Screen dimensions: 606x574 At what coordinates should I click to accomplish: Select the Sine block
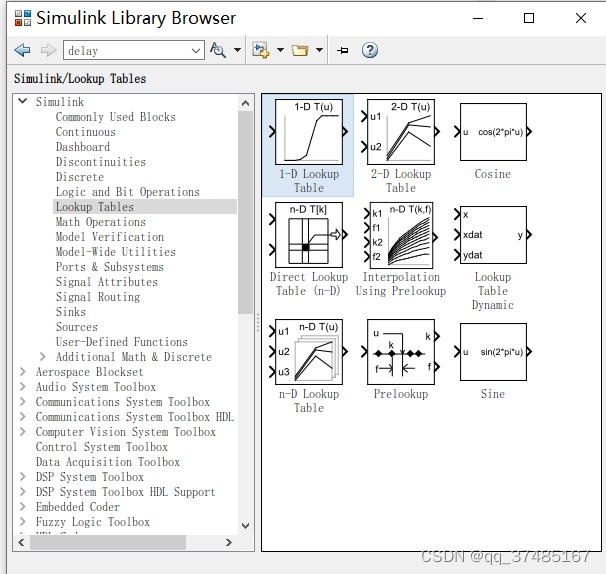492,361
